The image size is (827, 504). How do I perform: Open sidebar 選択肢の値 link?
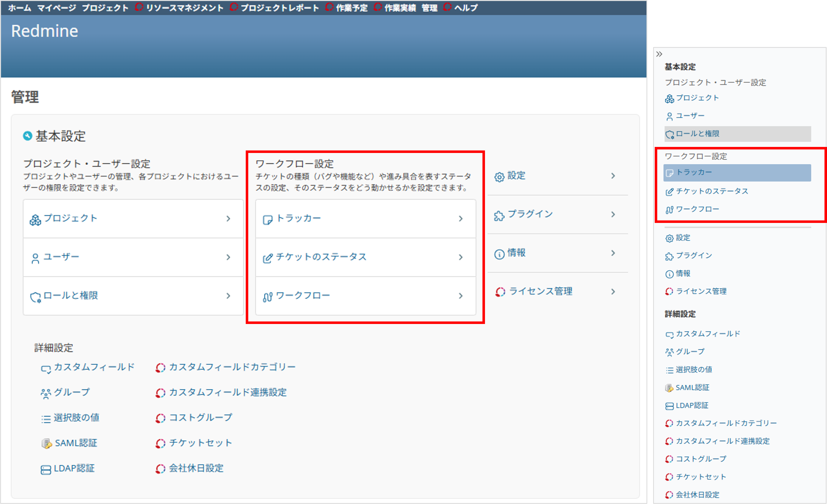tap(694, 369)
